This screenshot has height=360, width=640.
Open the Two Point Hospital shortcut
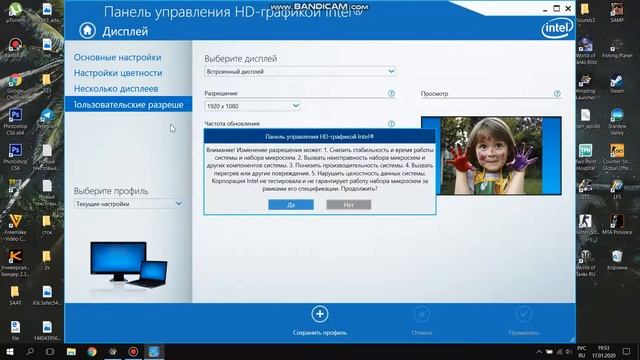585,157
